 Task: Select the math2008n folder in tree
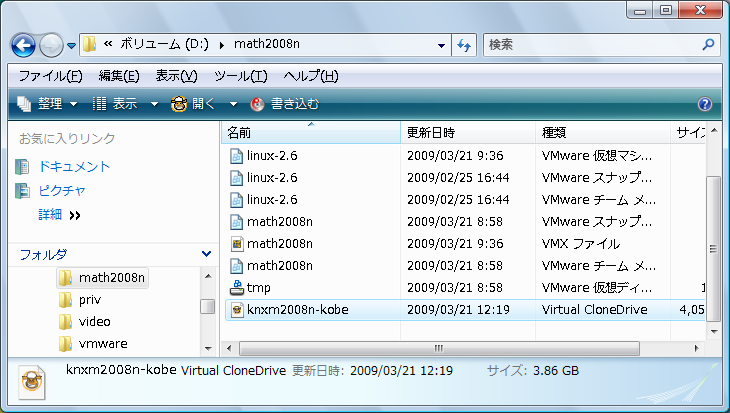click(102, 278)
